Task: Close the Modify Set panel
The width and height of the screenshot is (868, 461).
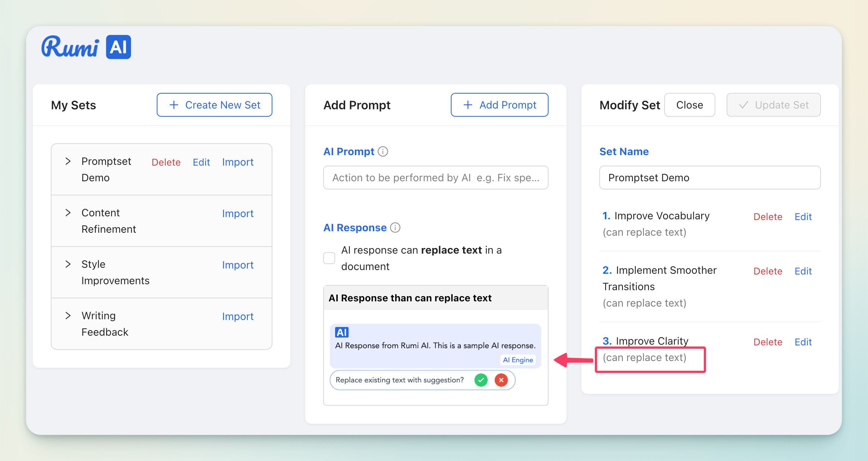Action: [689, 105]
